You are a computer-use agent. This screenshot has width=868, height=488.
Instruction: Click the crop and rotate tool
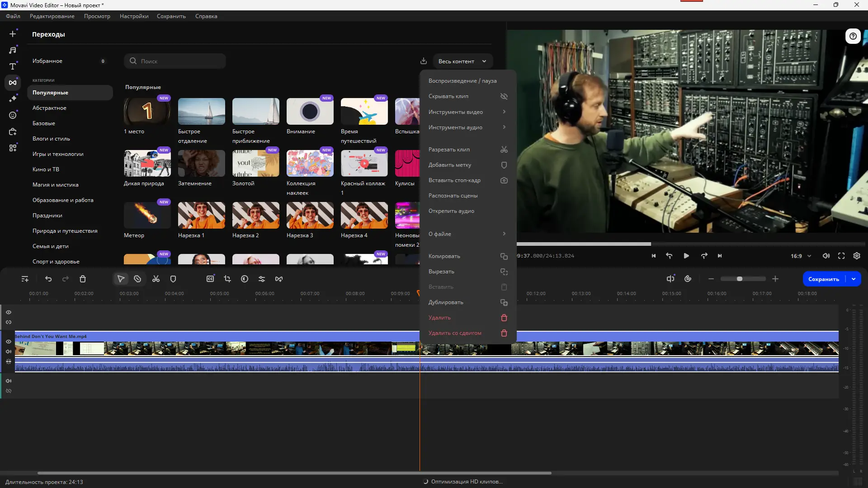(227, 279)
